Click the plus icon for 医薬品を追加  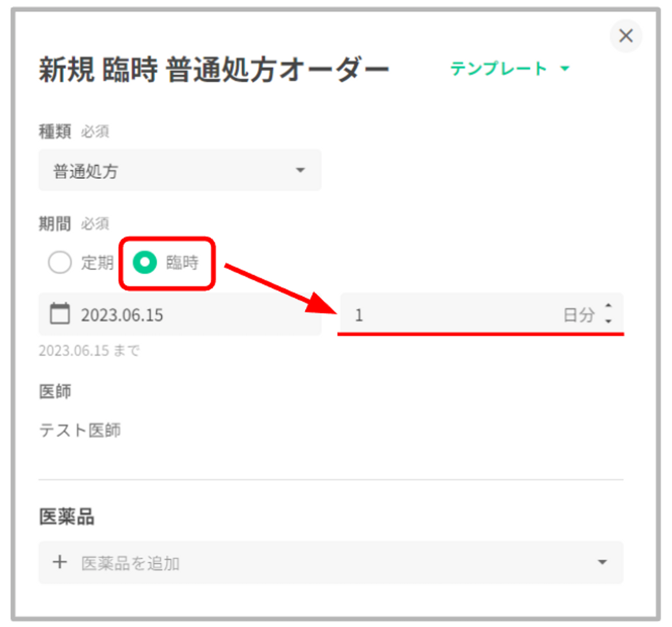pyautogui.click(x=60, y=562)
